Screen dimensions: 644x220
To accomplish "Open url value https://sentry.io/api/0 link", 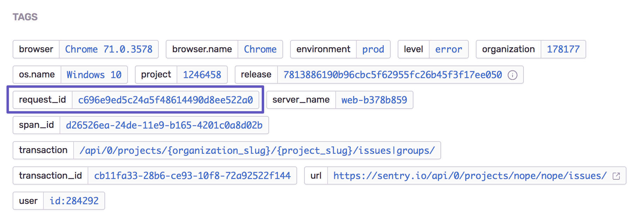I will [470, 176].
